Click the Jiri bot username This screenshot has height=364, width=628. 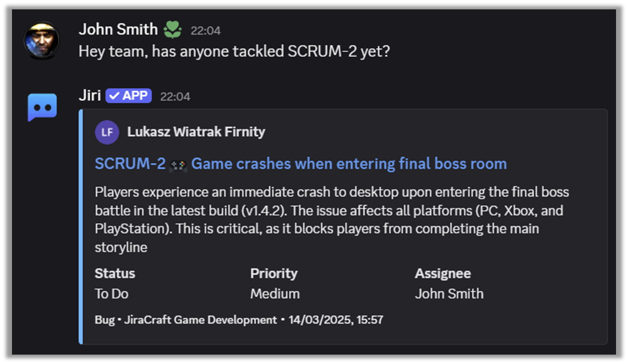coord(90,95)
